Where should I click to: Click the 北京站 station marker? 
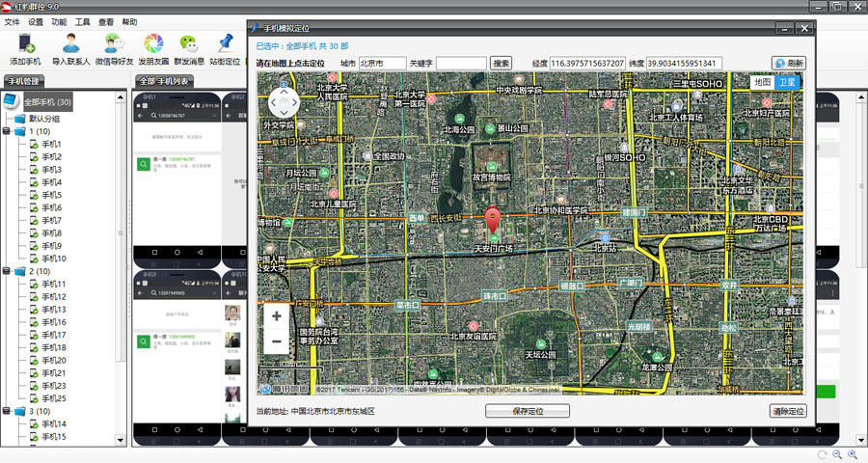tap(605, 242)
